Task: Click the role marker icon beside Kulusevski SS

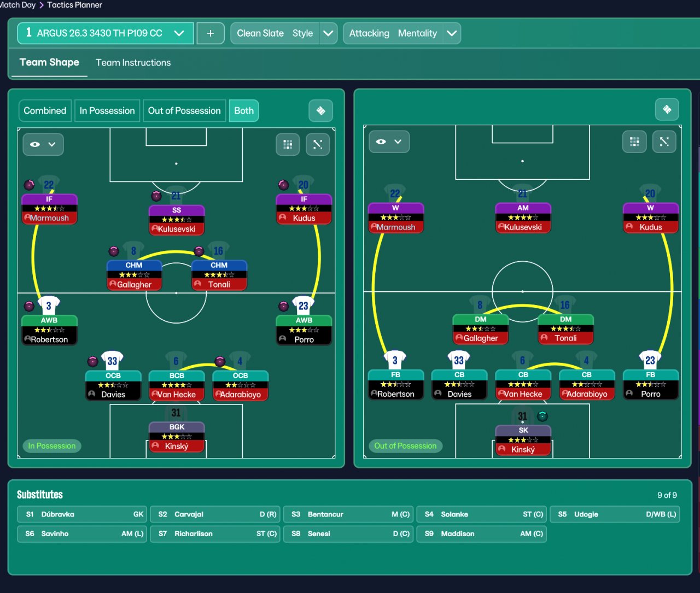Action: [156, 196]
